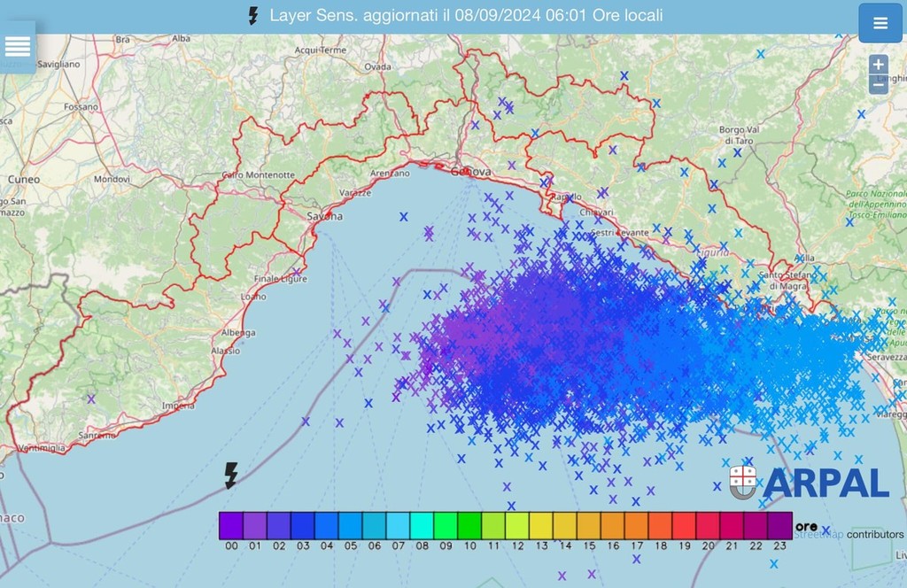Select the 04 hour blue legend swatch

327,526
